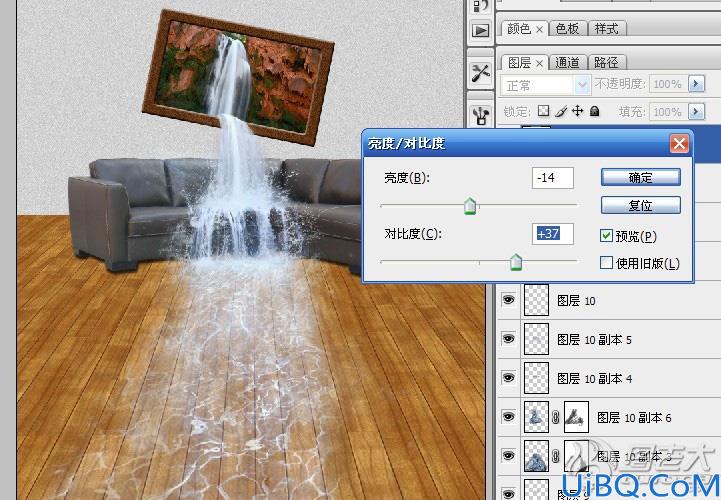
Task: Click the 亮度 value field showing -14
Action: click(553, 178)
